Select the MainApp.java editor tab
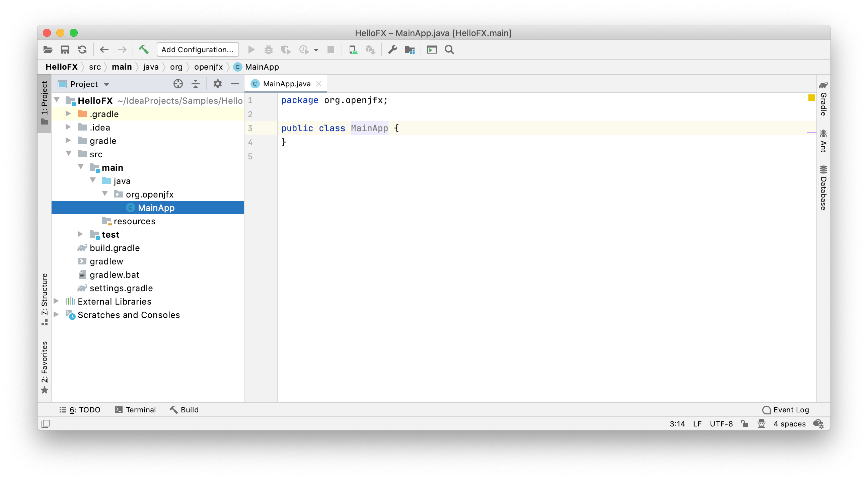 286,84
